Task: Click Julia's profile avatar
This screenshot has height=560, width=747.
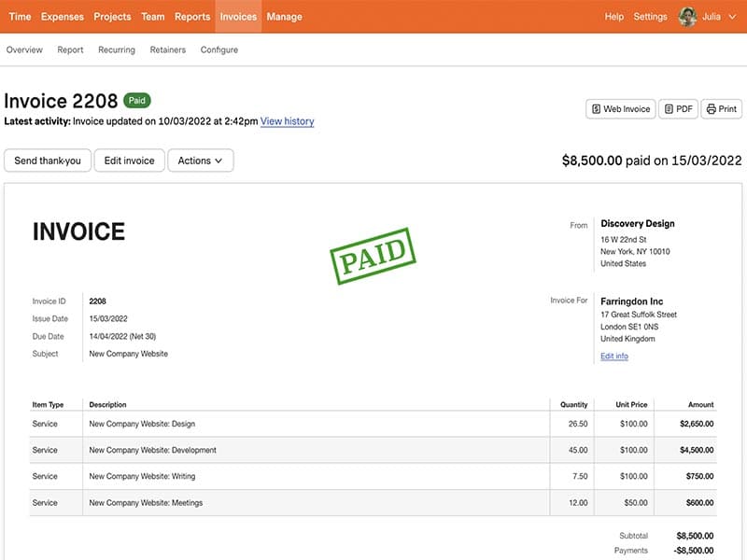Action: tap(687, 17)
